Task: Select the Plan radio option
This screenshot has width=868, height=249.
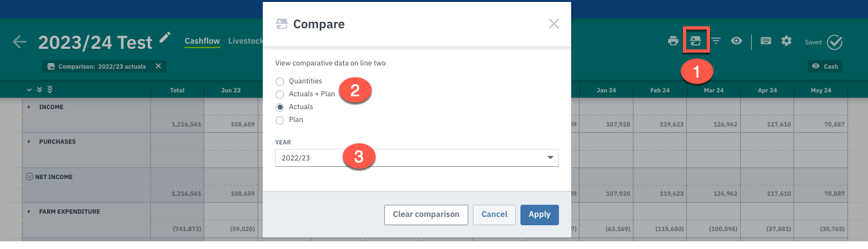Action: tap(279, 120)
